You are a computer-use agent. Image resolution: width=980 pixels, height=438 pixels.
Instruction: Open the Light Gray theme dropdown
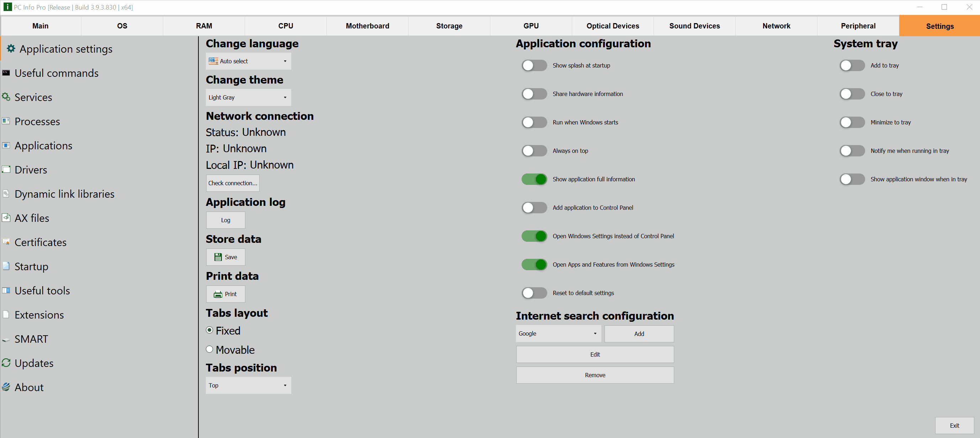point(249,97)
